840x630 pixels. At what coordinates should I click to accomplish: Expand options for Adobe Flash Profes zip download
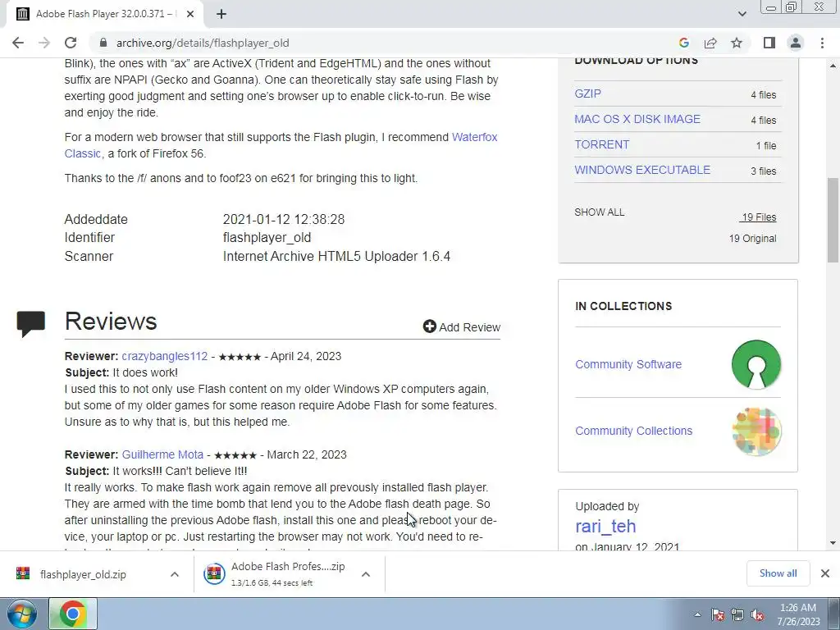pos(366,574)
